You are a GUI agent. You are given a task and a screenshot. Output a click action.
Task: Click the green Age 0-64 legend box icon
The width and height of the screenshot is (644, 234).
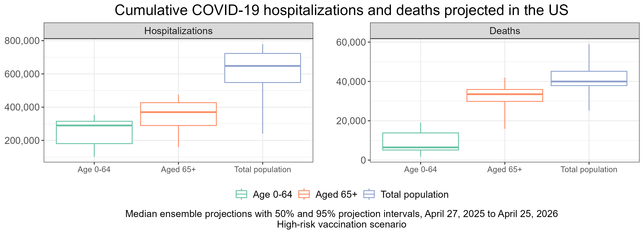pyautogui.click(x=241, y=194)
